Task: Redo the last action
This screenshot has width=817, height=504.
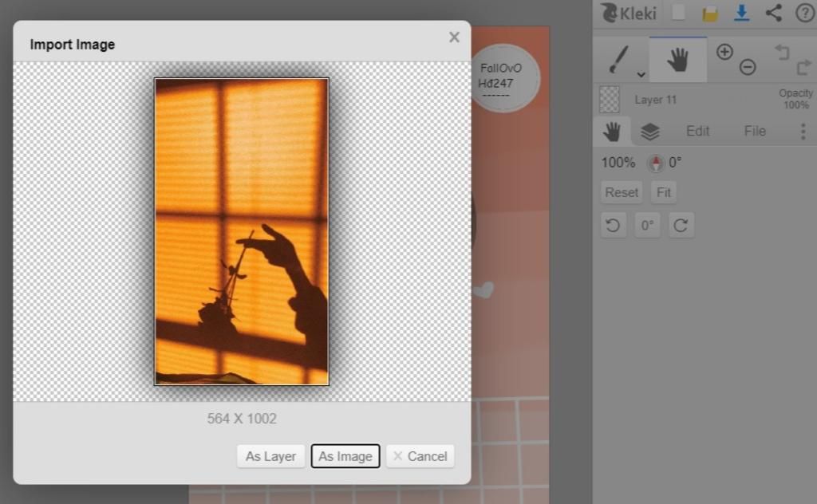Action: click(x=804, y=67)
